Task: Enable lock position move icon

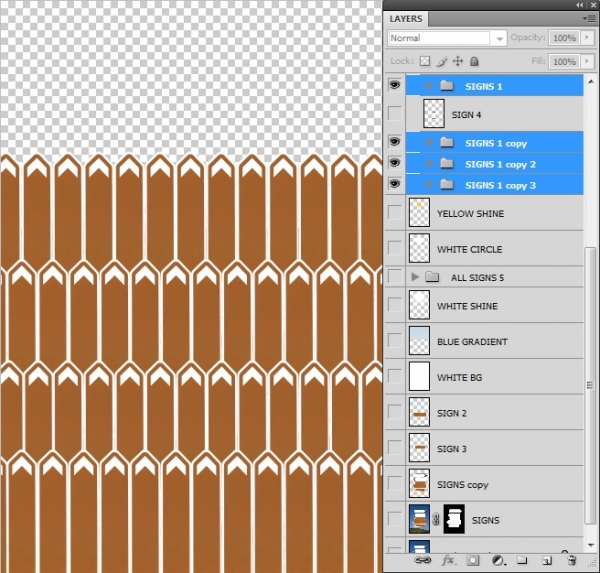Action: click(x=458, y=61)
